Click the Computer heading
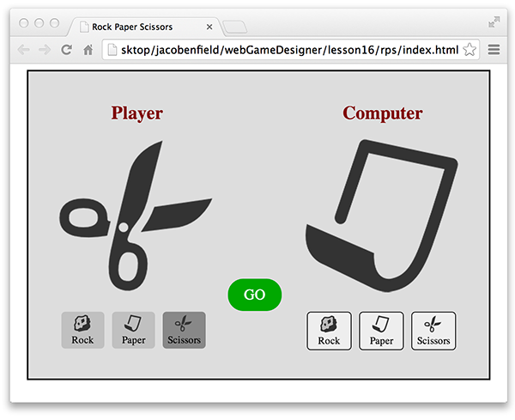 coord(383,113)
